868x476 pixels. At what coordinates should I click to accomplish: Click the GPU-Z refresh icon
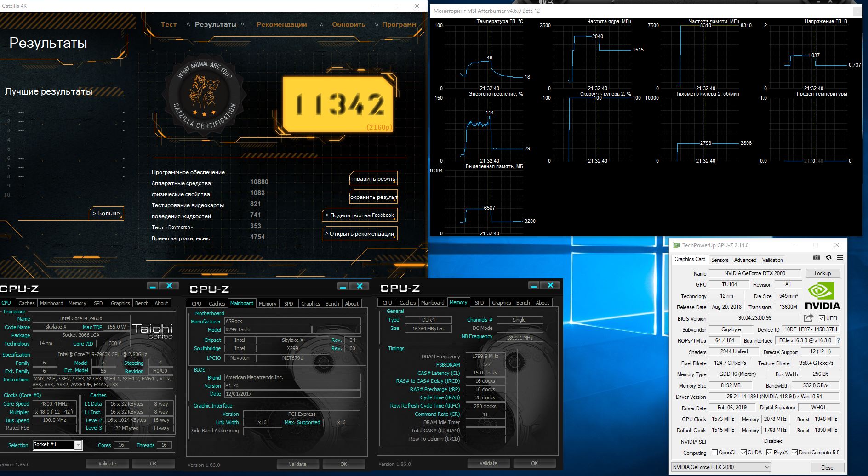tap(828, 258)
